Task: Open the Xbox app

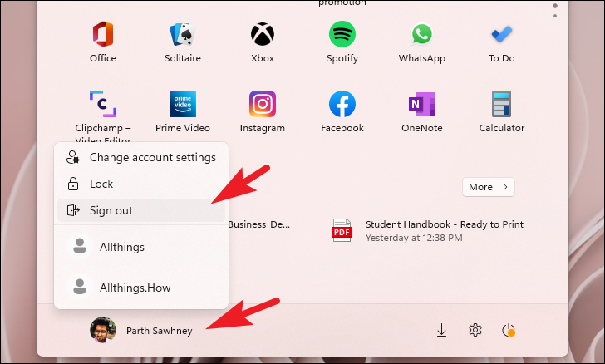Action: 263,42
